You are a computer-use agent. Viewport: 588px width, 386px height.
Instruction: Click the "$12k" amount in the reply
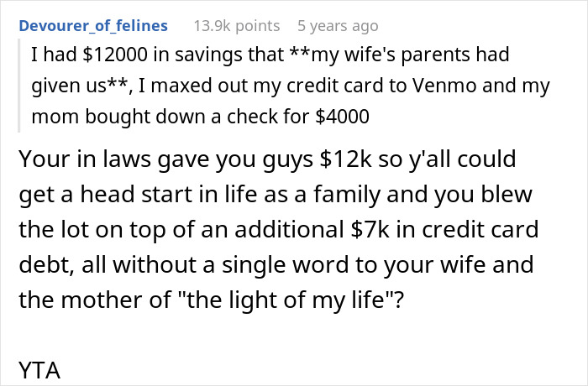(x=345, y=159)
